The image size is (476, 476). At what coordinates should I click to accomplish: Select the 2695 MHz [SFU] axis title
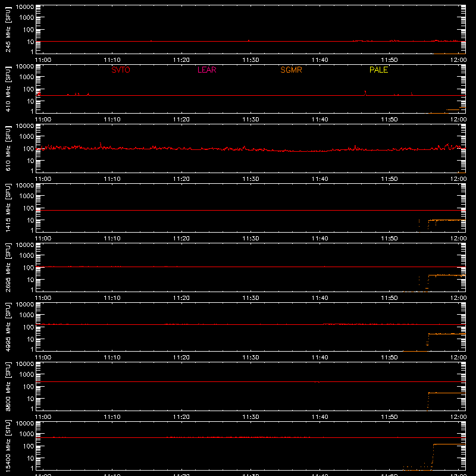click(x=8, y=267)
